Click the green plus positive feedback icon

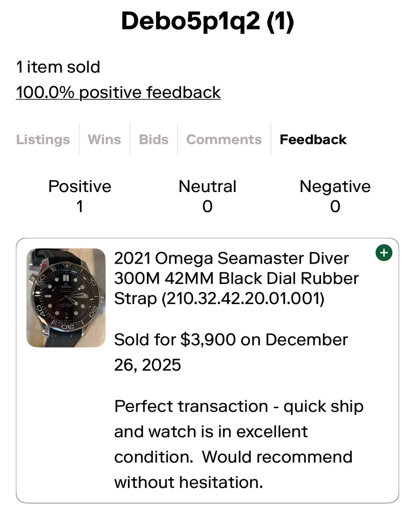(384, 253)
